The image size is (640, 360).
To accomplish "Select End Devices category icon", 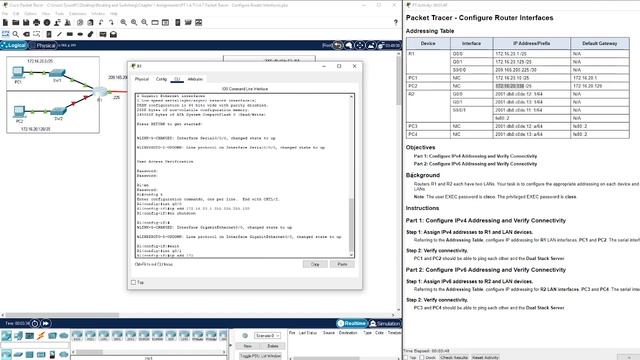I will pyautogui.click(x=18, y=336).
